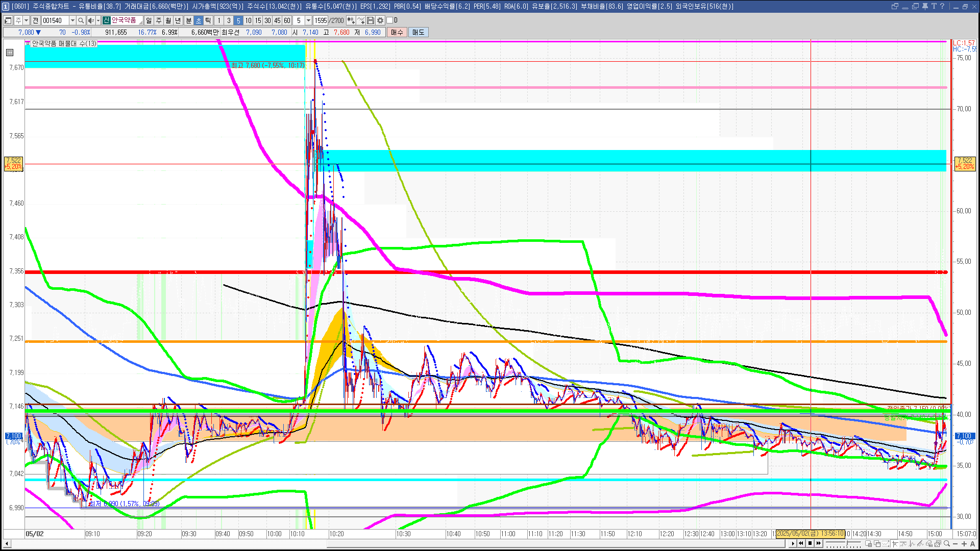The height and width of the screenshot is (551, 980).
Task: Click the bar count 1595 input field
Action: [x=321, y=20]
